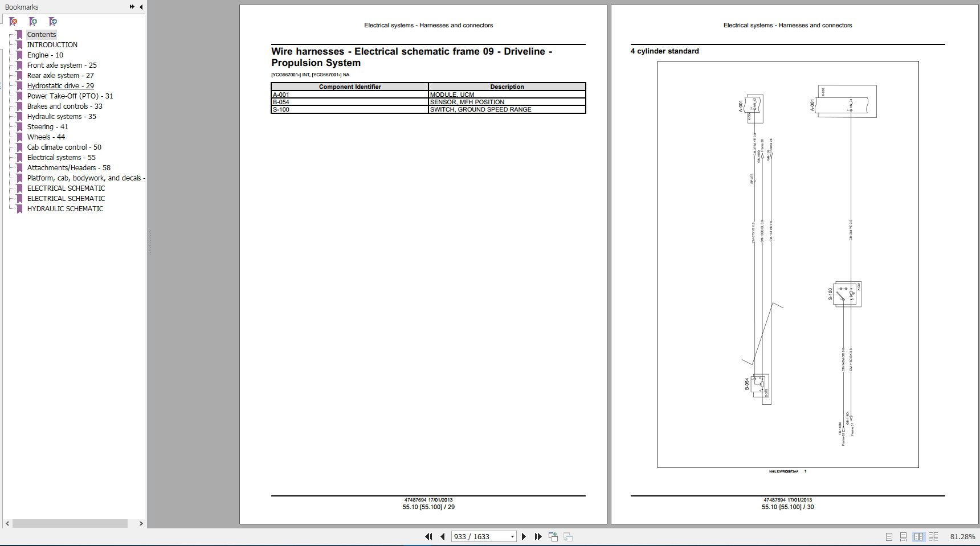Select the delete bookmark icon
This screenshot has height=546, width=980.
click(13, 22)
